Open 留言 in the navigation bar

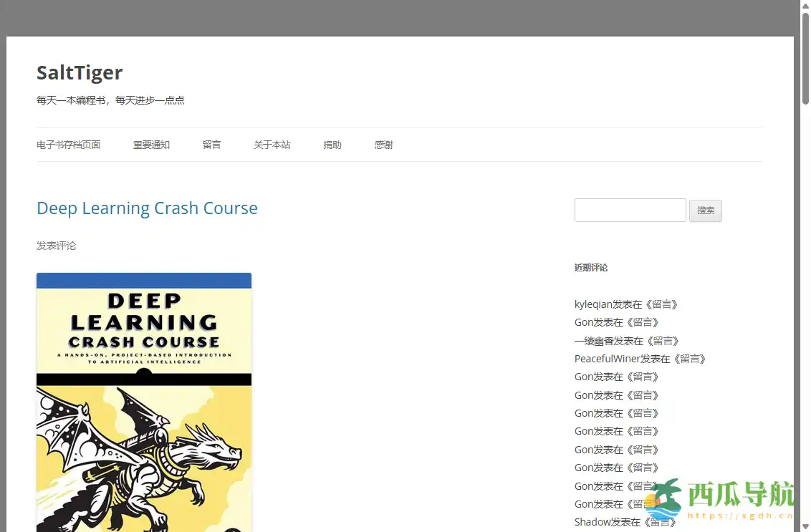(x=211, y=145)
